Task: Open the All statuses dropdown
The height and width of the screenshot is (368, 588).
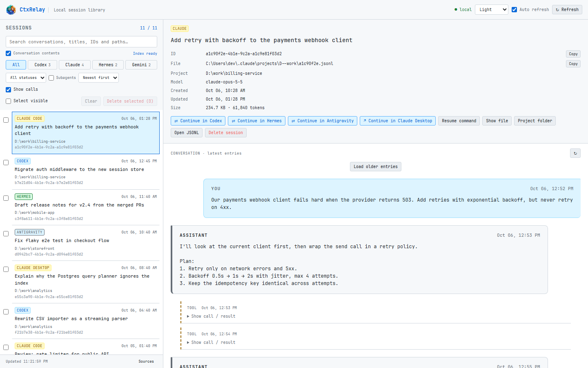Action: tap(26, 78)
